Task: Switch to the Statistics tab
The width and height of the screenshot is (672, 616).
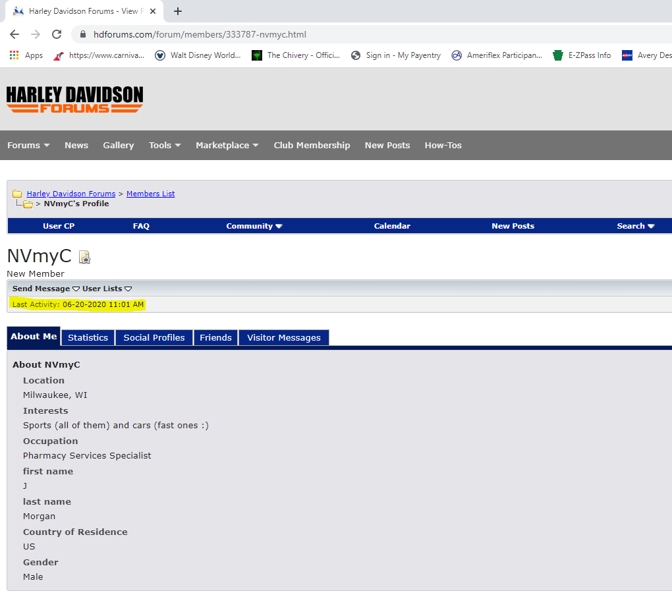Action: click(88, 337)
